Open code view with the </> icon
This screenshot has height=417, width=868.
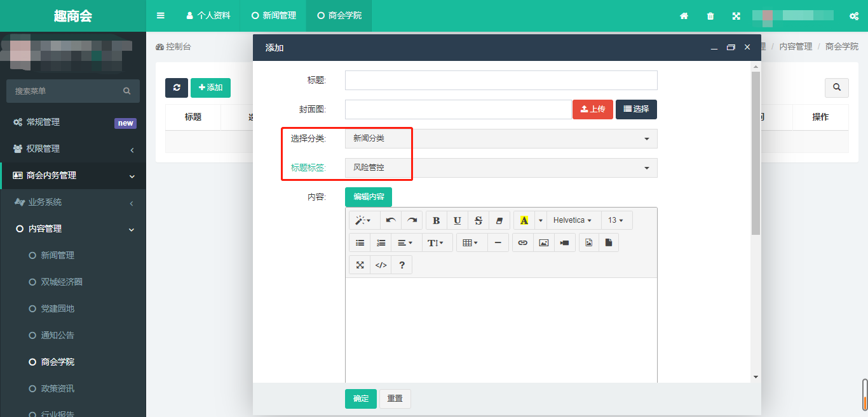381,265
